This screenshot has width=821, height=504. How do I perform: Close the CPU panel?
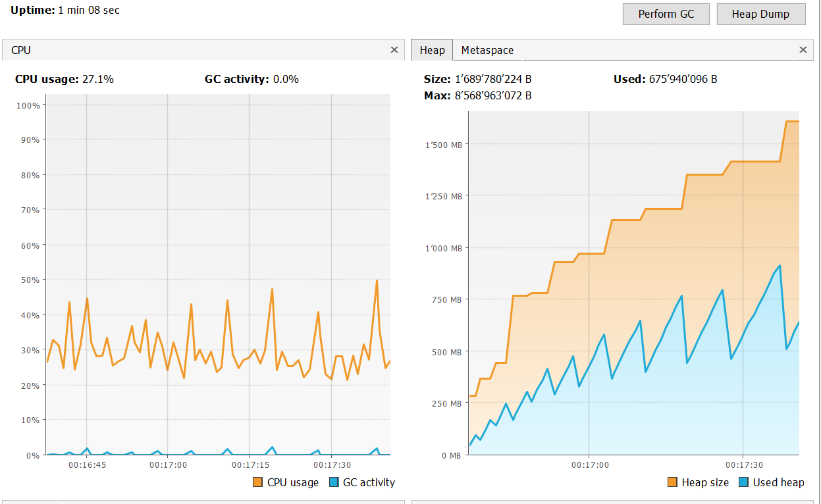394,50
